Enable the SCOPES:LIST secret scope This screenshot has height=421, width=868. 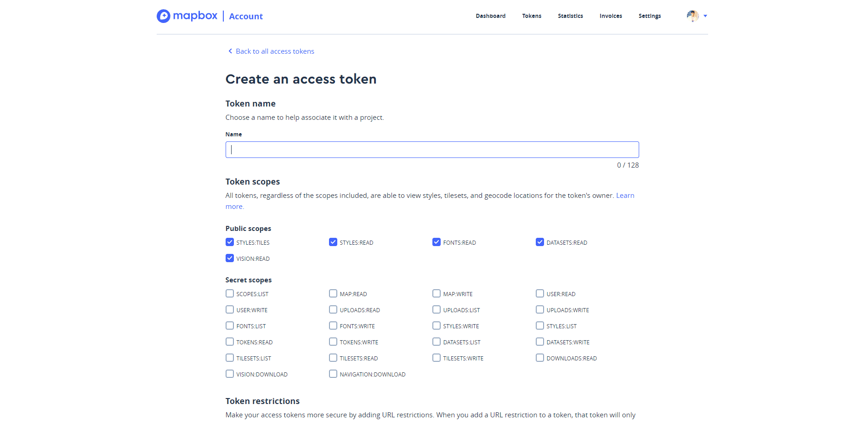[230, 293]
